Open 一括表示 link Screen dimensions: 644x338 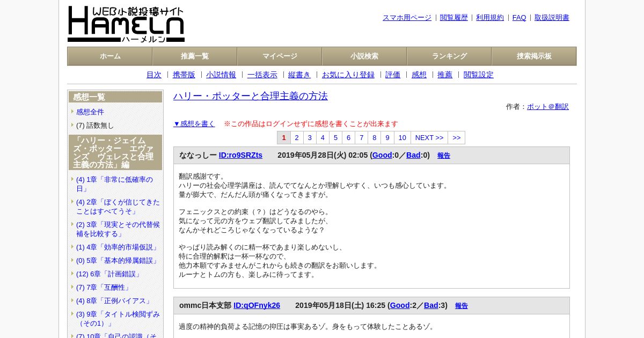click(x=262, y=75)
